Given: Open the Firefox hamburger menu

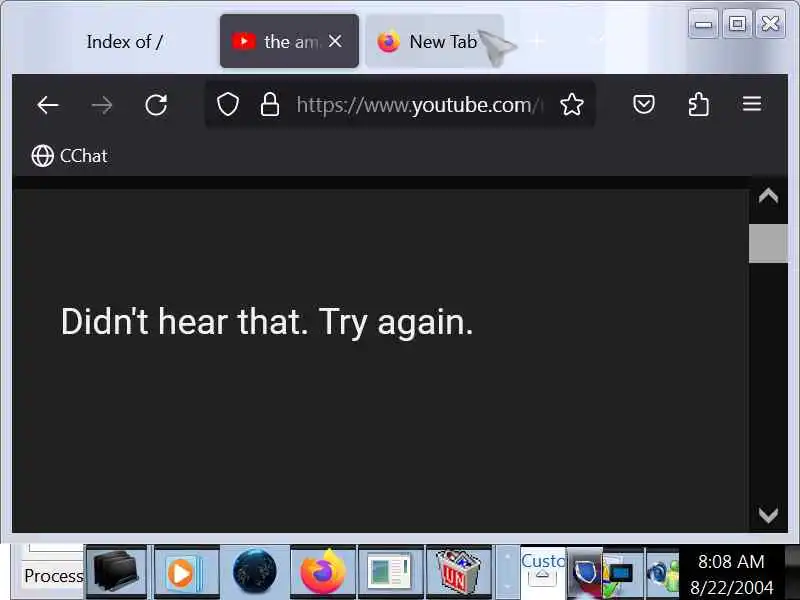Looking at the screenshot, I should (752, 104).
